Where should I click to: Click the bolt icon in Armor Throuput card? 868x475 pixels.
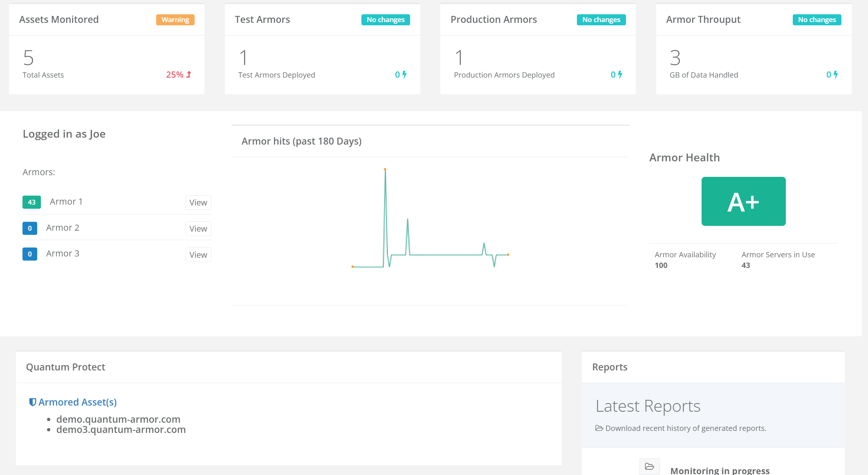[836, 74]
